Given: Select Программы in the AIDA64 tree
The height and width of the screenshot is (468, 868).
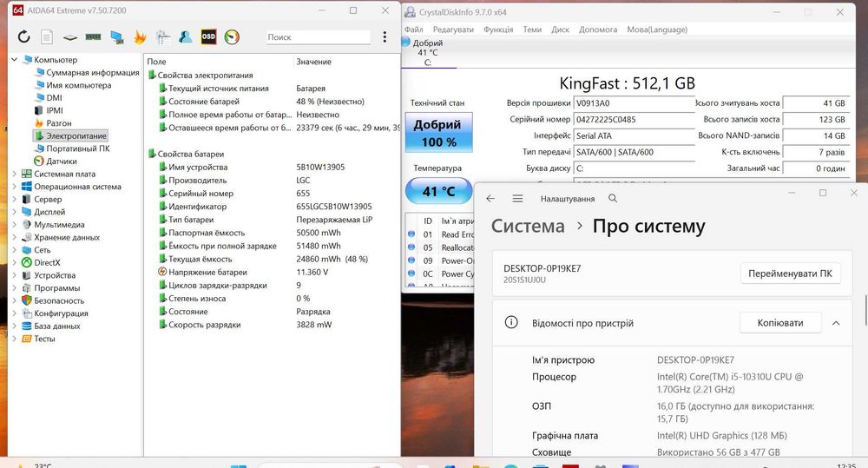Looking at the screenshot, I should 57,288.
